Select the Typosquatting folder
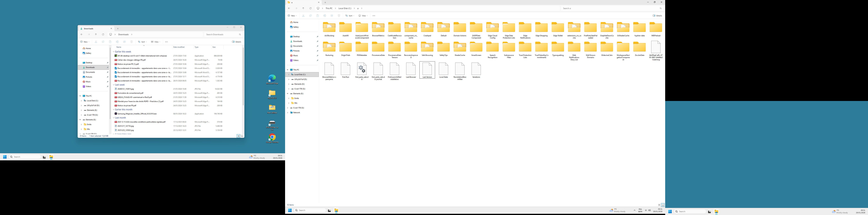 tap(558, 49)
